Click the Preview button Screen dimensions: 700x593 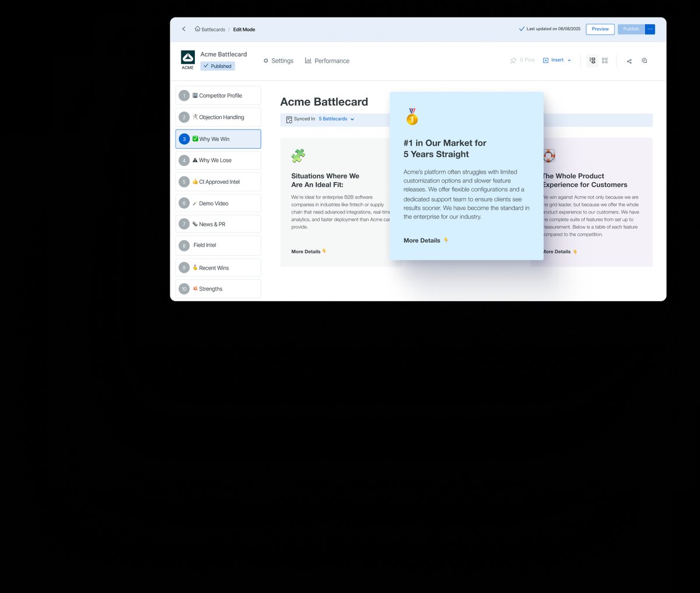600,29
